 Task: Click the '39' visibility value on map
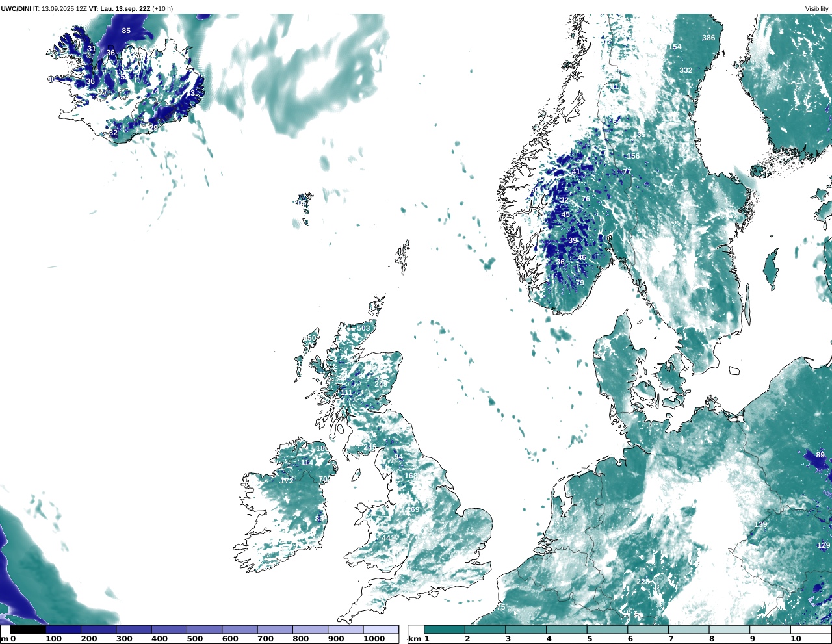[573, 240]
